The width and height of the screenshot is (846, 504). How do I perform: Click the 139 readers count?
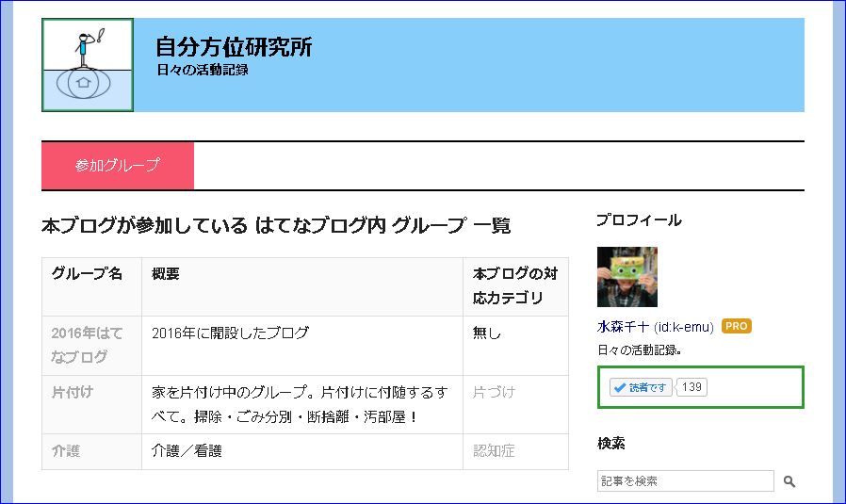click(691, 387)
